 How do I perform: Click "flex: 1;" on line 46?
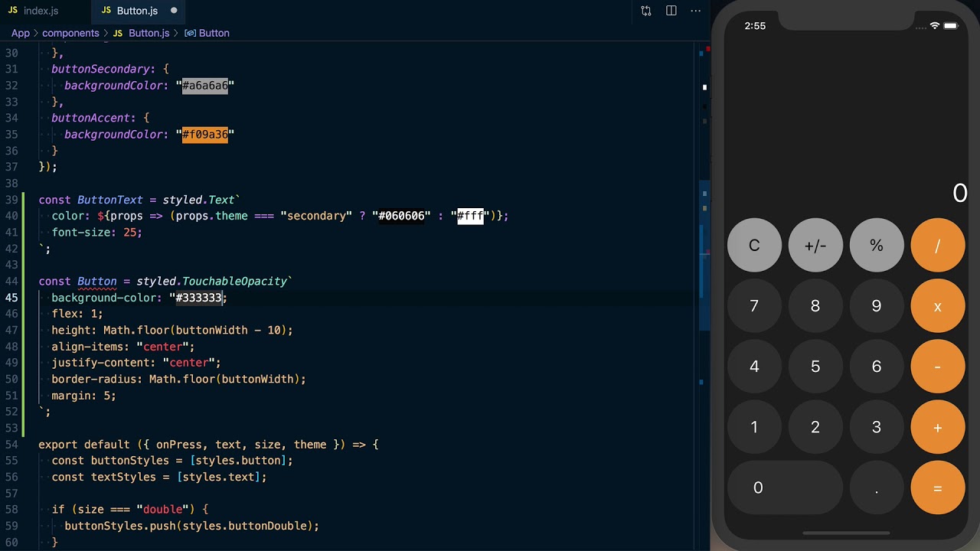(x=77, y=314)
